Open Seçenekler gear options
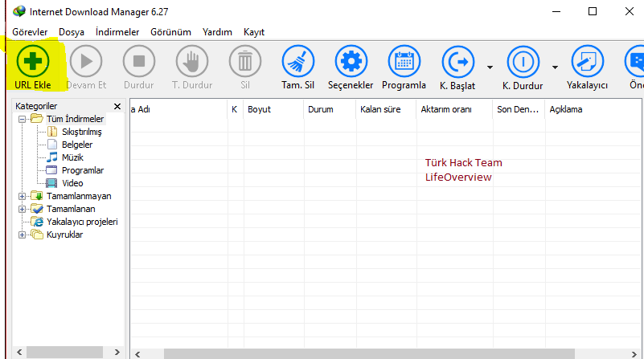 pos(351,62)
